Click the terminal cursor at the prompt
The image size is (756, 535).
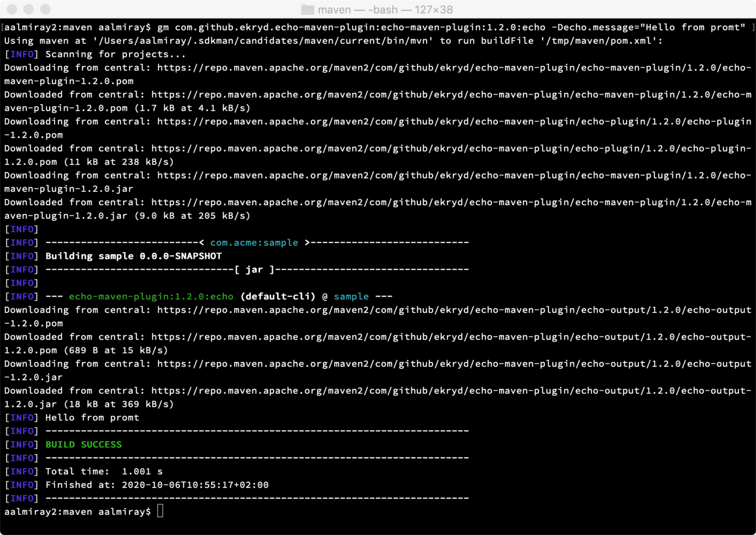coord(159,511)
